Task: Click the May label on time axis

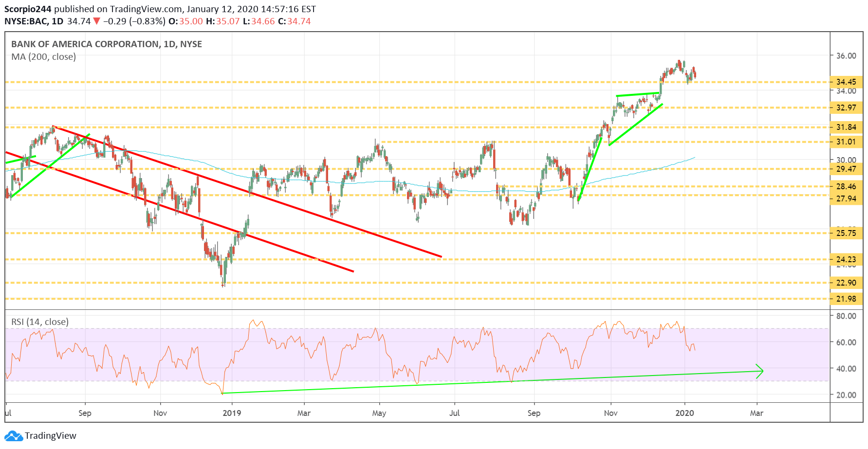Action: 379,413
